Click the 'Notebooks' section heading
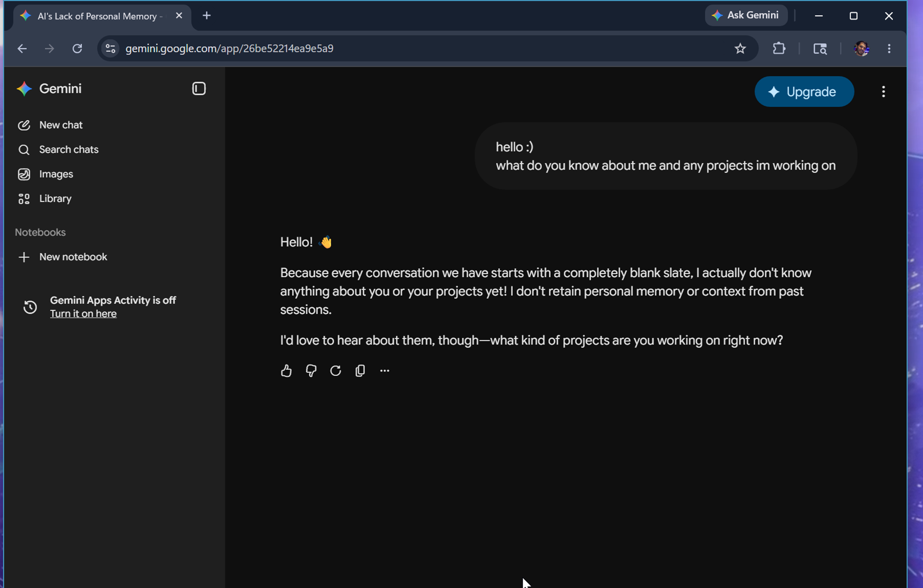This screenshot has width=923, height=588. (x=41, y=232)
